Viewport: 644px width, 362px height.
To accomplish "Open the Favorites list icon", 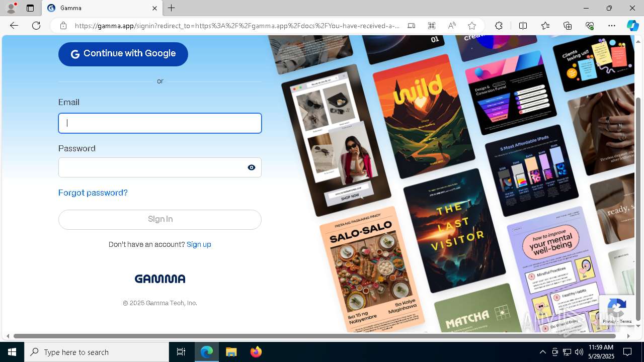I will [545, 26].
